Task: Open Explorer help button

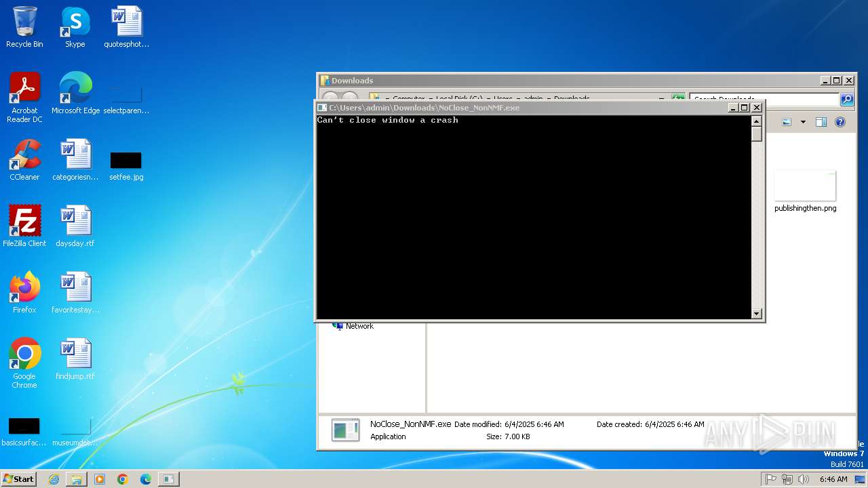Action: point(840,122)
